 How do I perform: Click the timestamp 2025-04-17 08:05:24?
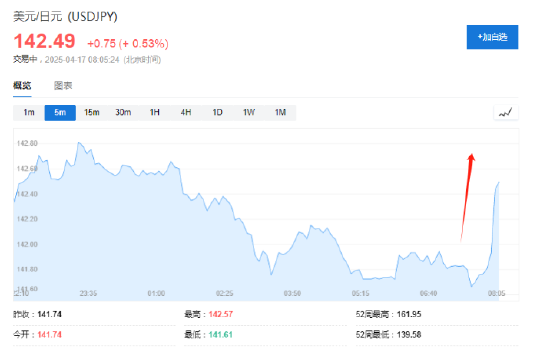pyautogui.click(x=82, y=60)
